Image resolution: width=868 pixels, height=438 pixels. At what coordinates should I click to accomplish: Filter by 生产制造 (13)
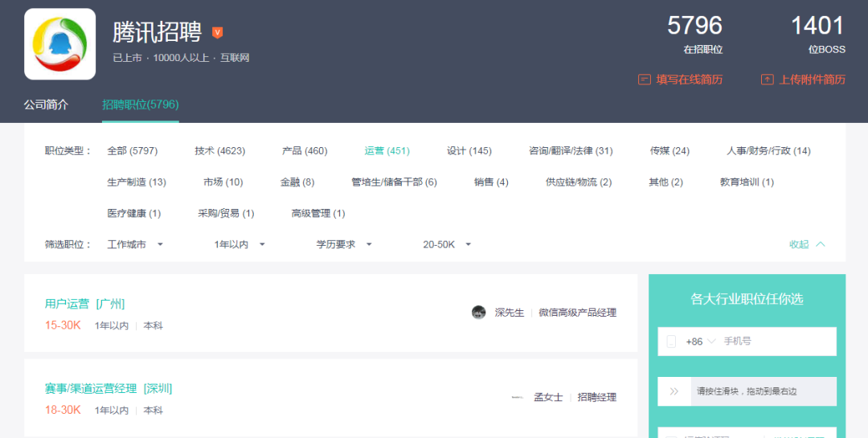pyautogui.click(x=137, y=182)
